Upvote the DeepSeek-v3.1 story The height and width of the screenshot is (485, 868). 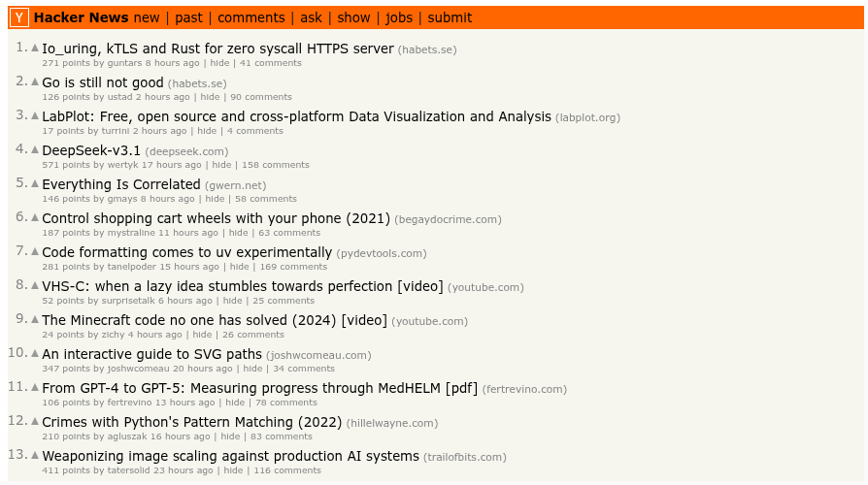pyautogui.click(x=35, y=149)
